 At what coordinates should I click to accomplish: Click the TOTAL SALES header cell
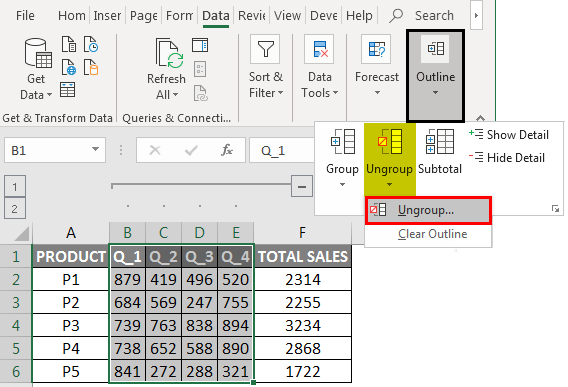[x=302, y=257]
